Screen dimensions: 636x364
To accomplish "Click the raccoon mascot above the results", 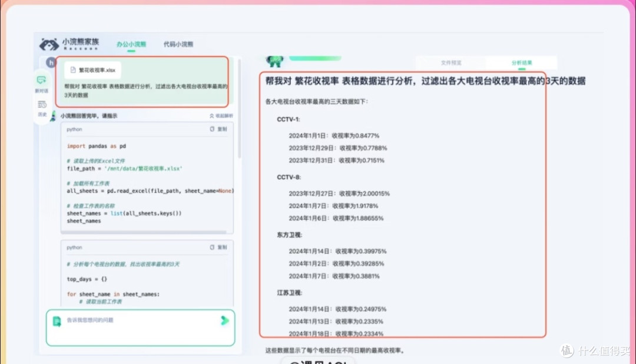I will click(x=274, y=61).
